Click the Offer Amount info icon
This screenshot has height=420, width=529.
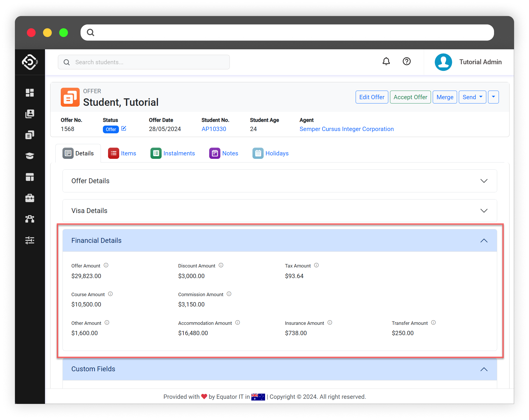[x=106, y=265]
